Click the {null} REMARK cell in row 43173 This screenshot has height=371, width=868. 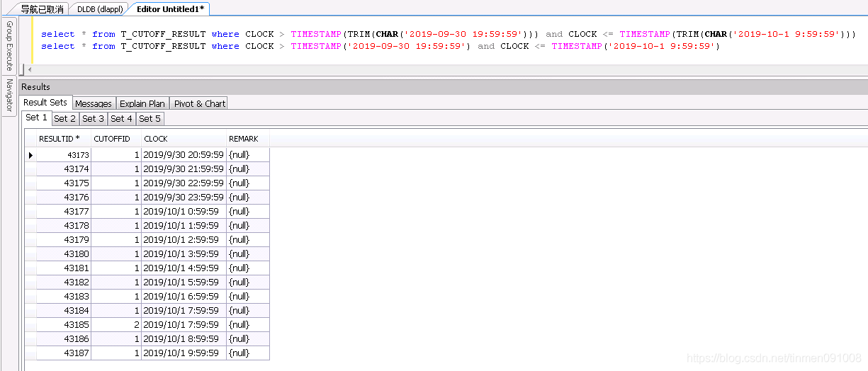click(x=248, y=154)
